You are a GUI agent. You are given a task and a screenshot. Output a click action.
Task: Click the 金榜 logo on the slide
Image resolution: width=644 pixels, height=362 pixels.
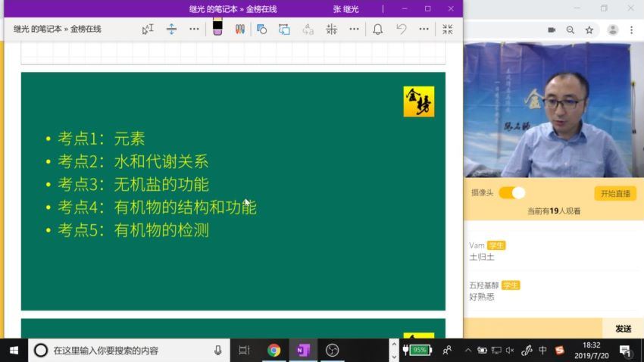pyautogui.click(x=418, y=101)
